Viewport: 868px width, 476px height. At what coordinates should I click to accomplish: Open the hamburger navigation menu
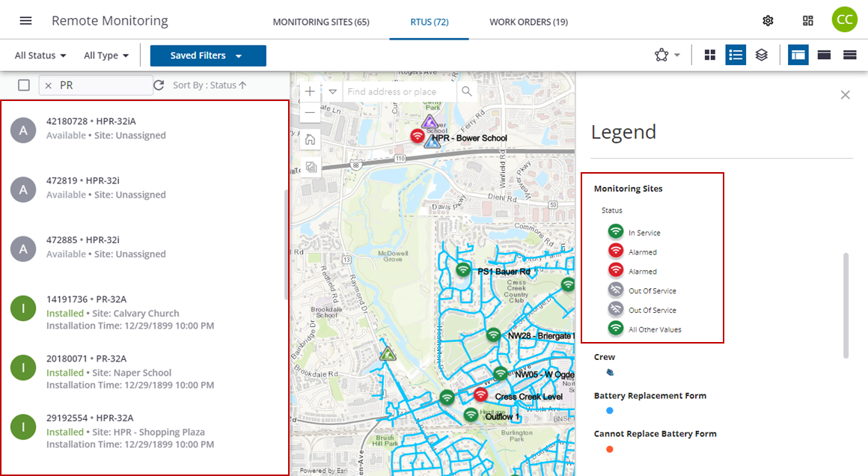tap(25, 21)
